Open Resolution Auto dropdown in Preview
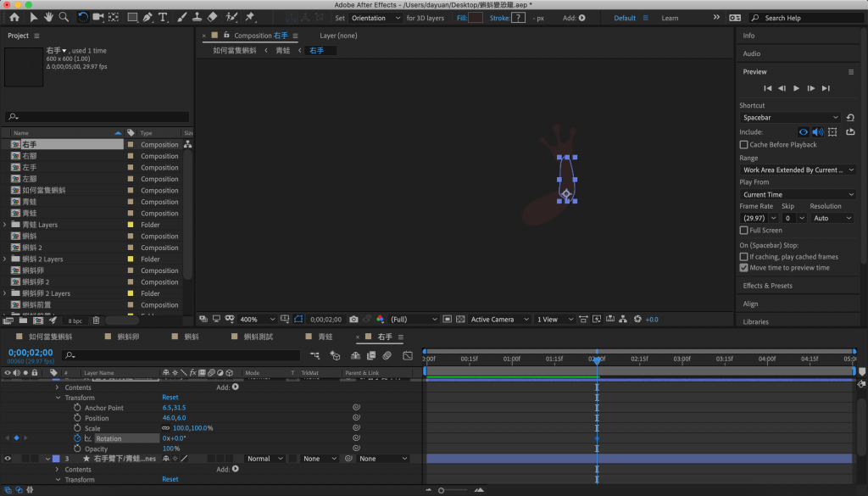The image size is (868, 496). click(x=832, y=218)
